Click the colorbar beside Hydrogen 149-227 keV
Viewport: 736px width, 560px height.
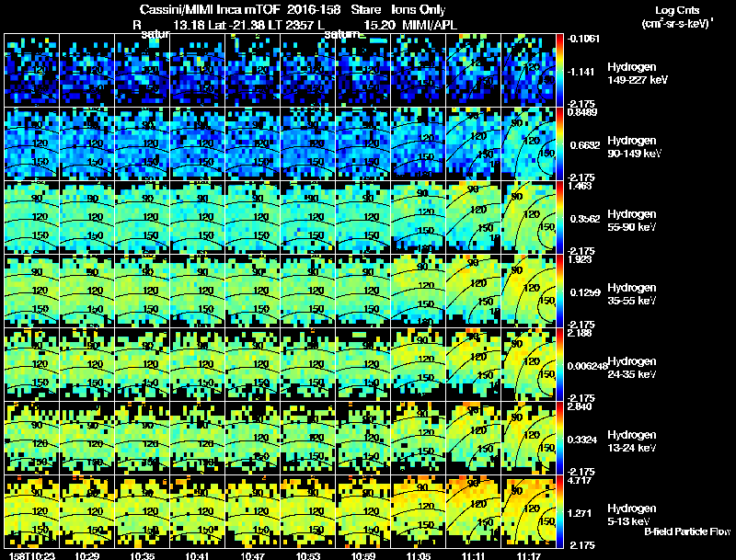pyautogui.click(x=559, y=71)
